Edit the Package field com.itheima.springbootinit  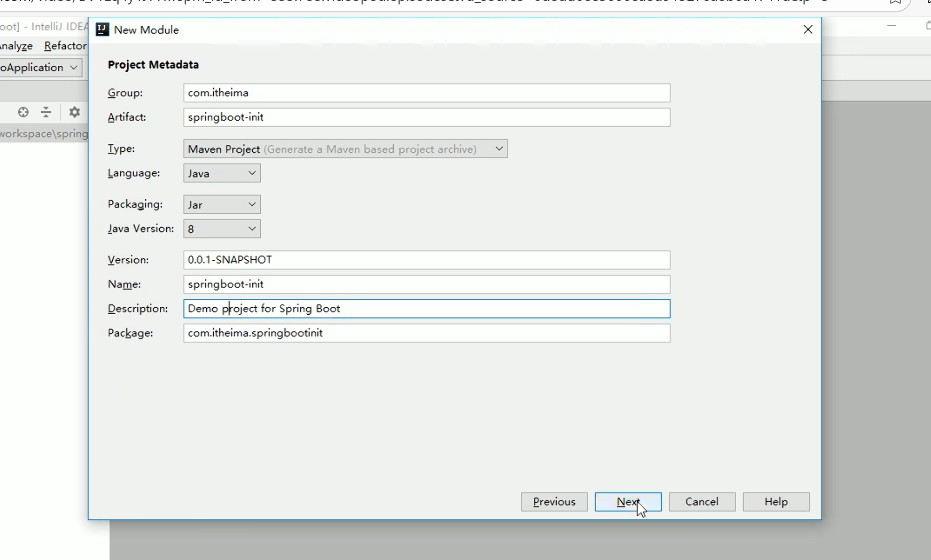point(426,333)
